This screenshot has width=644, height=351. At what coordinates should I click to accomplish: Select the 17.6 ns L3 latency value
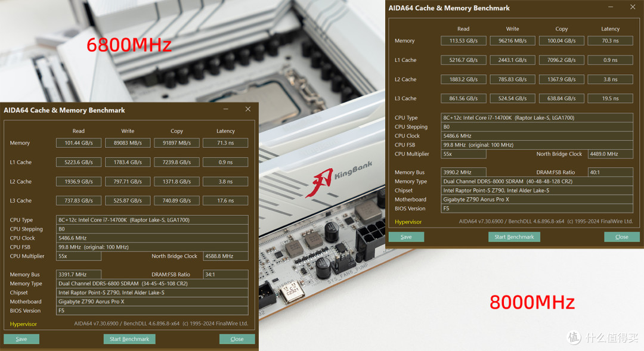(225, 201)
